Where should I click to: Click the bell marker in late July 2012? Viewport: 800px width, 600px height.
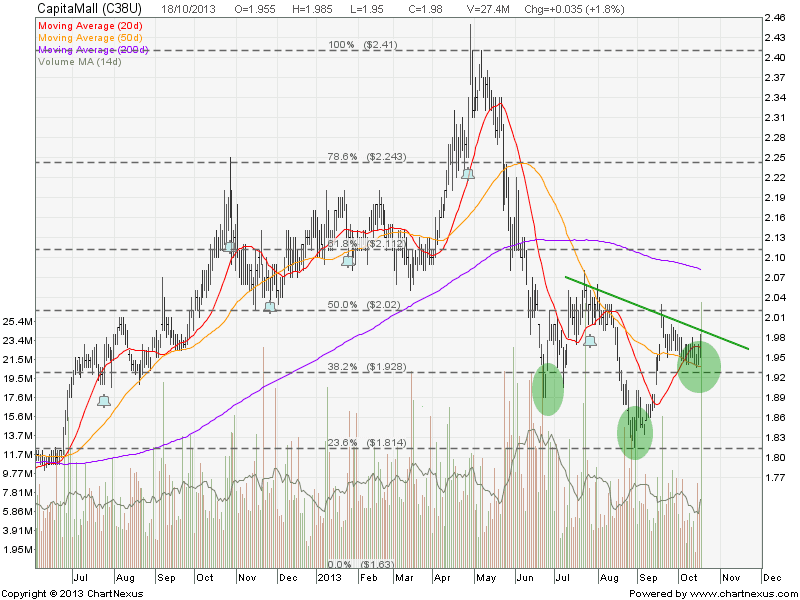pos(104,401)
